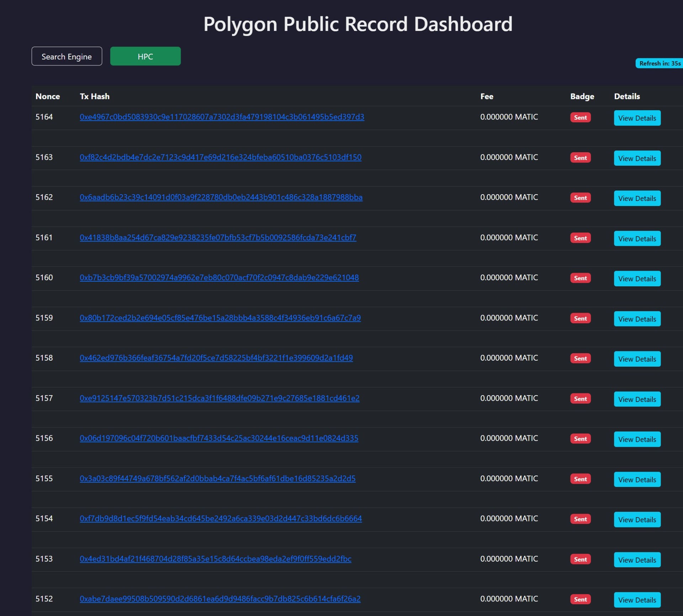The width and height of the screenshot is (683, 616).
Task: Open tx hash starting 0x41838b8aa2
Action: (x=218, y=238)
